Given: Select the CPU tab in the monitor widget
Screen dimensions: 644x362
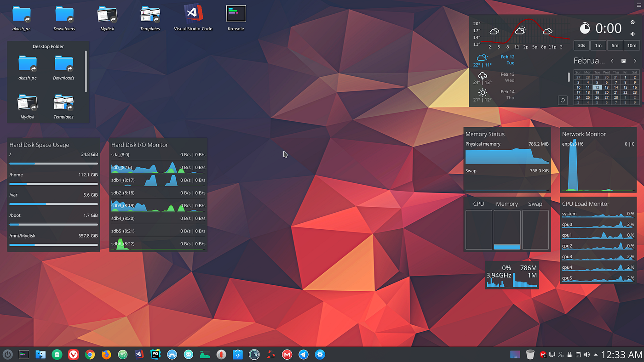Looking at the screenshot, I should pyautogui.click(x=478, y=204).
